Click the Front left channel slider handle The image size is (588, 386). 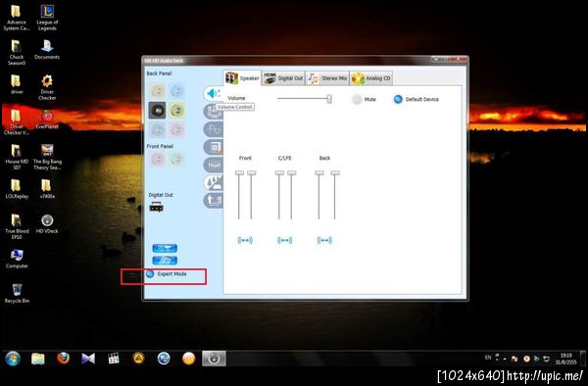[239, 172]
